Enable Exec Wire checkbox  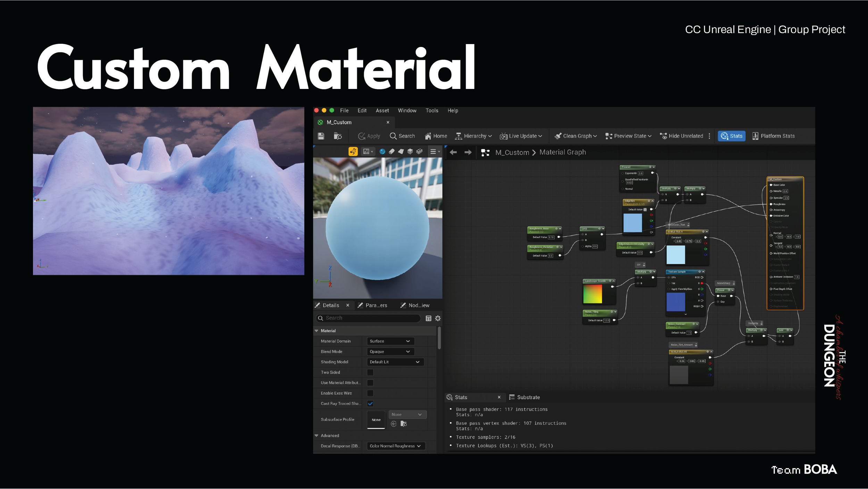click(x=370, y=393)
